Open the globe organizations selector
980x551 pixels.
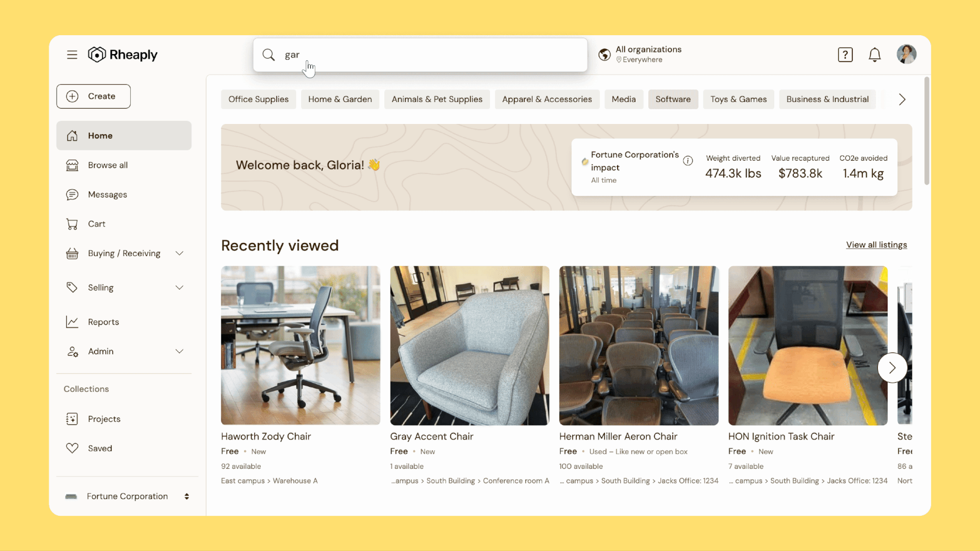[x=605, y=55]
